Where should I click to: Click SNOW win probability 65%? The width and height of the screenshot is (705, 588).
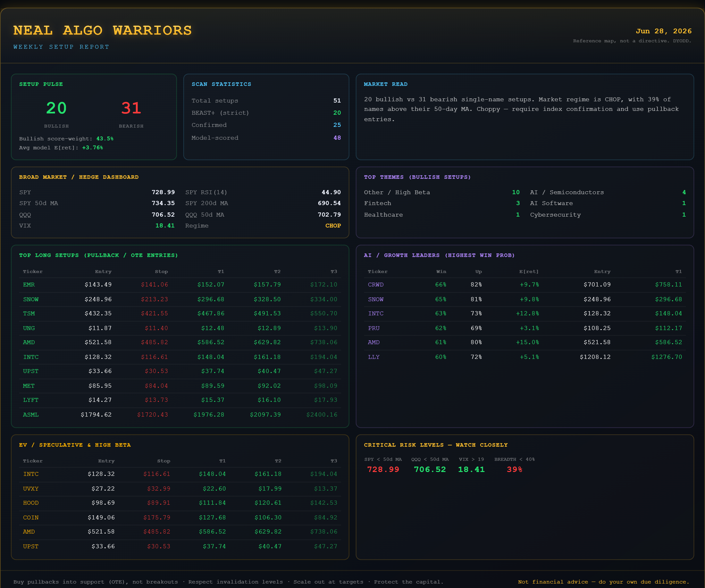click(x=441, y=299)
